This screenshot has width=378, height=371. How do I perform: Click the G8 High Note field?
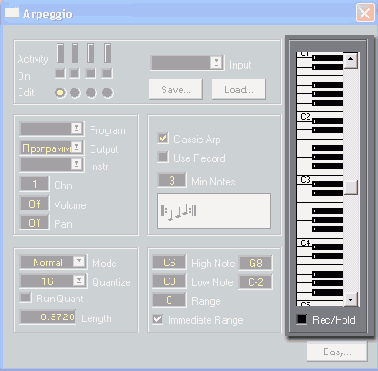(x=256, y=263)
